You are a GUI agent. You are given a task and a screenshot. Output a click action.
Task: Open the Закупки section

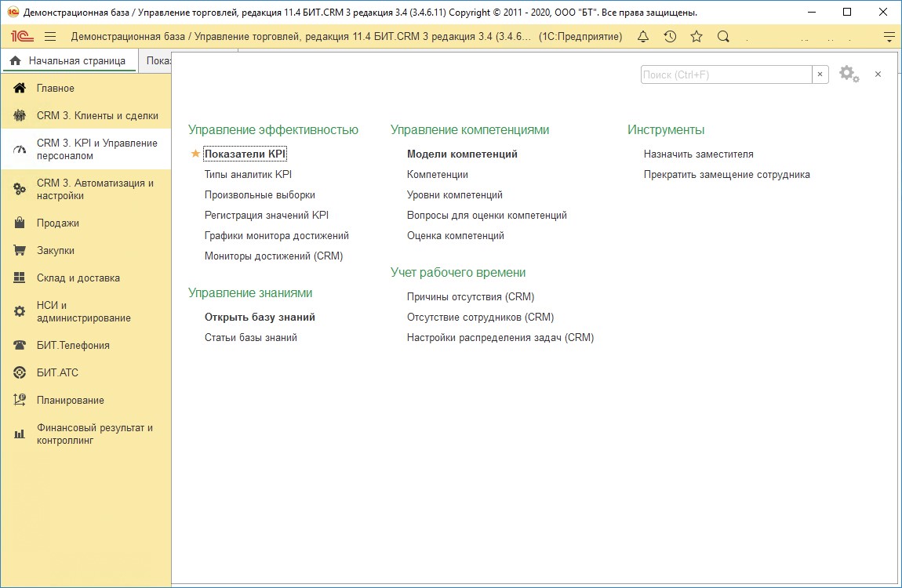pyautogui.click(x=85, y=251)
